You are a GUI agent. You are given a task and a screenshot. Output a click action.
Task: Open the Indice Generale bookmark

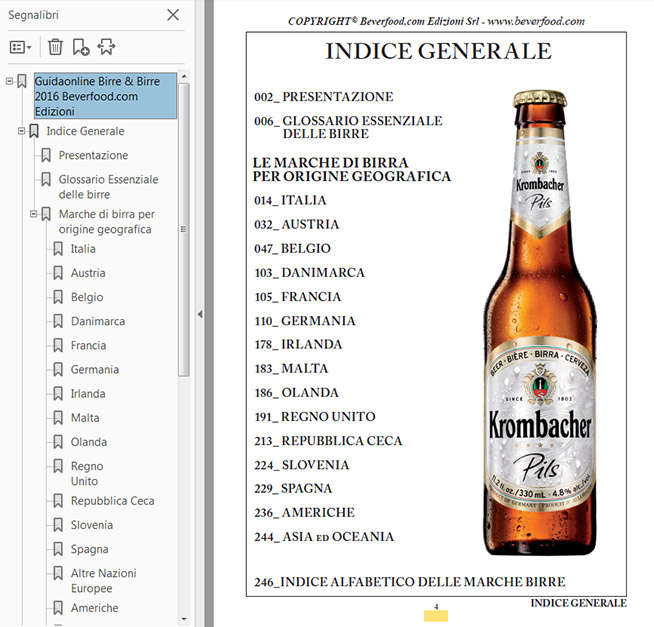tap(85, 131)
